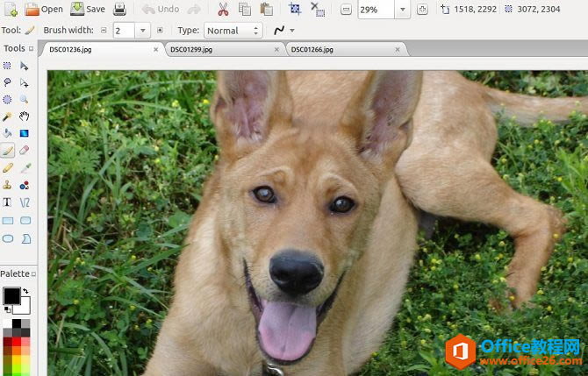Image resolution: width=588 pixels, height=376 pixels.
Task: Select the Clone Stamp tool
Action: coord(7,186)
